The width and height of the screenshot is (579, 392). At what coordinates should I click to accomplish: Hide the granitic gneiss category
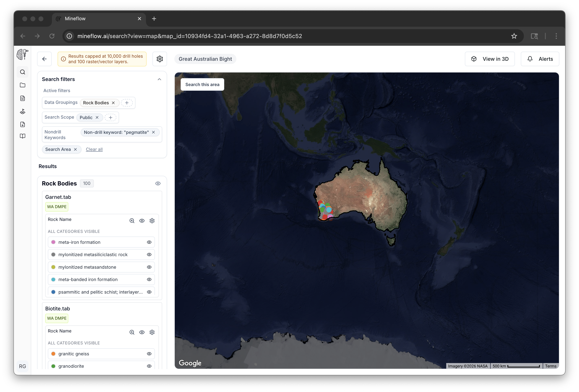pos(149,354)
